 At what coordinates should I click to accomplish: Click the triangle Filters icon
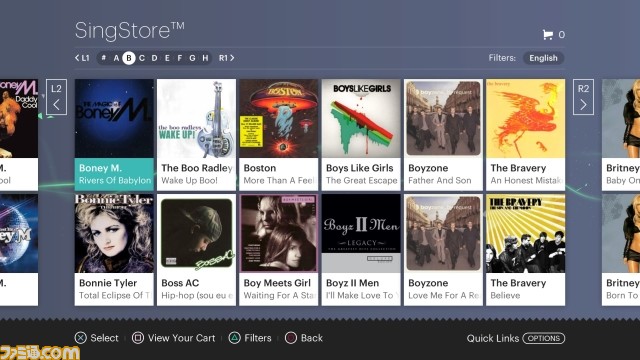click(234, 338)
